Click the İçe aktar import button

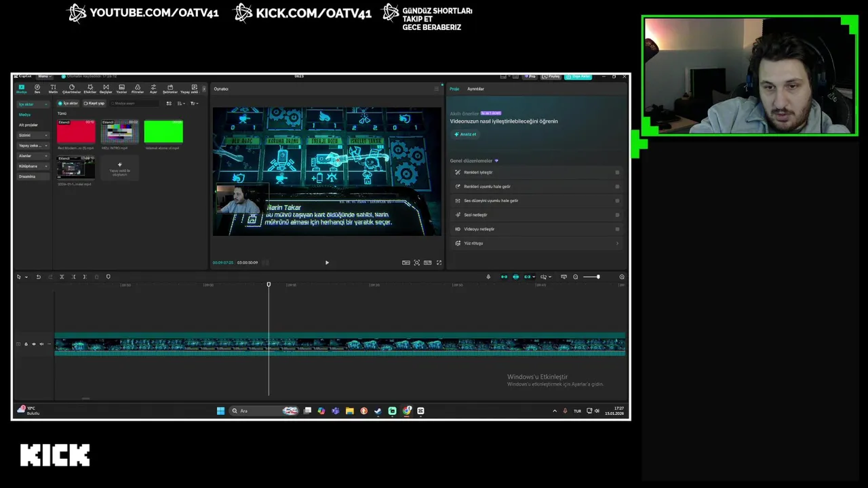[x=68, y=103]
